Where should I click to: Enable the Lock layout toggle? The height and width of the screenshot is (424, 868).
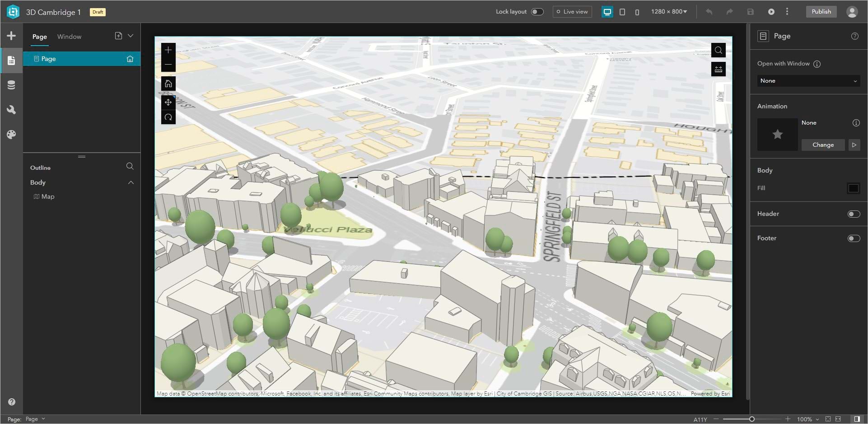point(537,11)
